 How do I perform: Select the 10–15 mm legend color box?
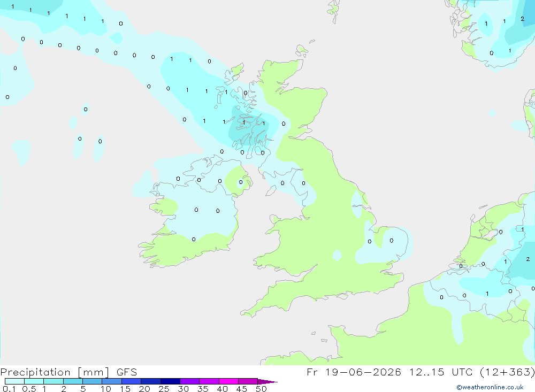[x=112, y=381]
